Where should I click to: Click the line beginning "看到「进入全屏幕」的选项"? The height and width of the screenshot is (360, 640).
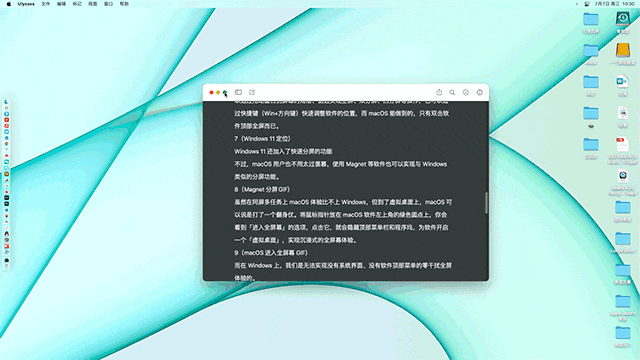341,227
